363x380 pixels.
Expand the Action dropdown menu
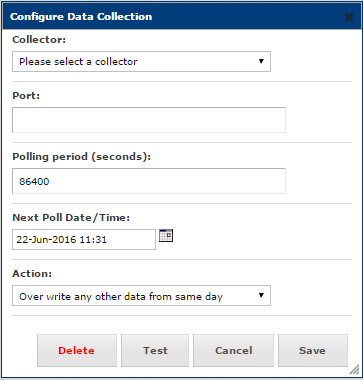coord(141,296)
